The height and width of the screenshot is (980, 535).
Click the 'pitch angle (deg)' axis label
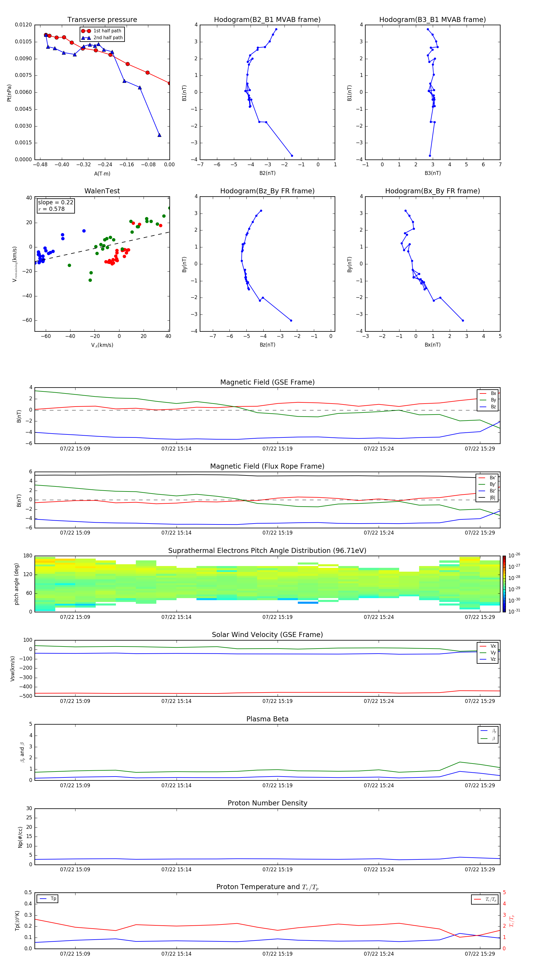coord(16,584)
